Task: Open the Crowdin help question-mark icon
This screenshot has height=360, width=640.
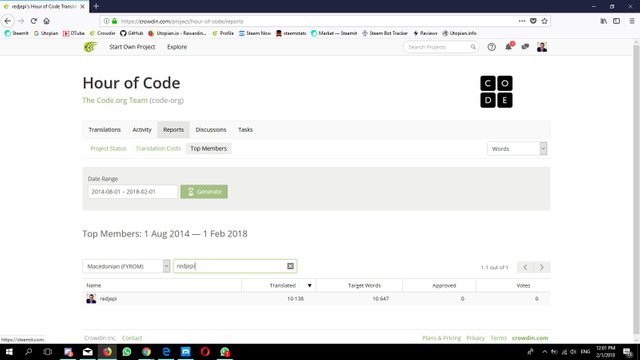Action: click(x=491, y=47)
